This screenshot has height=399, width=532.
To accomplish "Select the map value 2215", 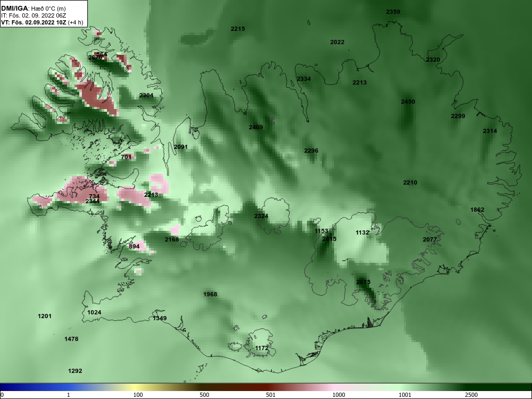I will click(x=237, y=29).
